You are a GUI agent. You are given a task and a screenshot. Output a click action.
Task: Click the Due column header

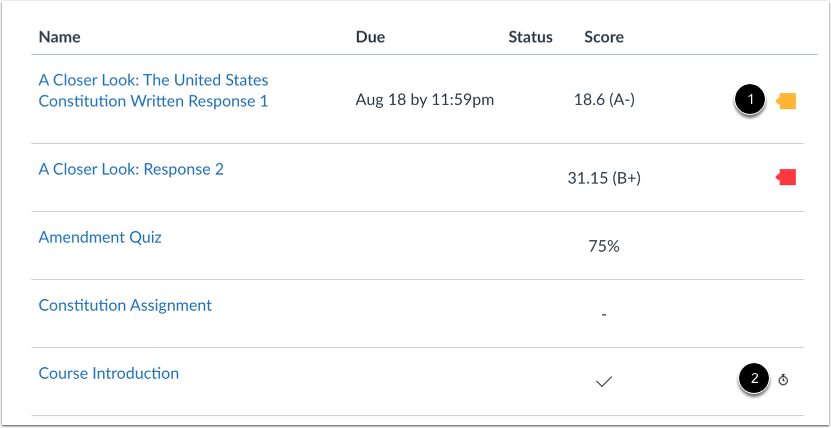370,37
